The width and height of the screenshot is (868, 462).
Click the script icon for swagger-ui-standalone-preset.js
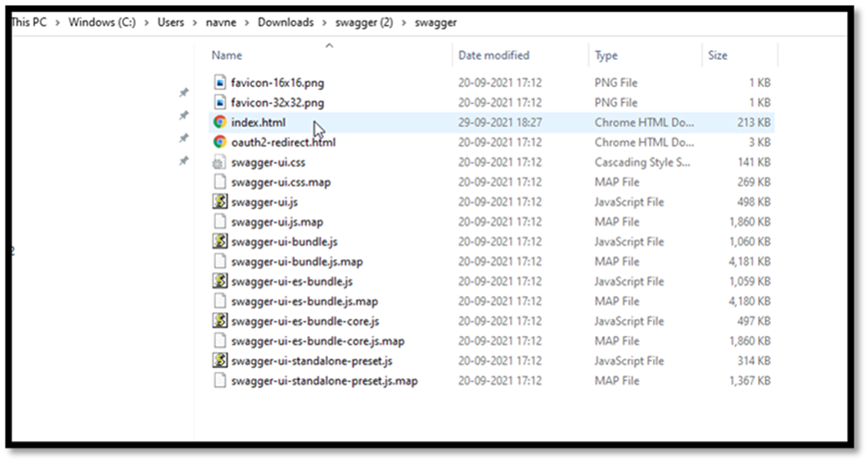[220, 361]
